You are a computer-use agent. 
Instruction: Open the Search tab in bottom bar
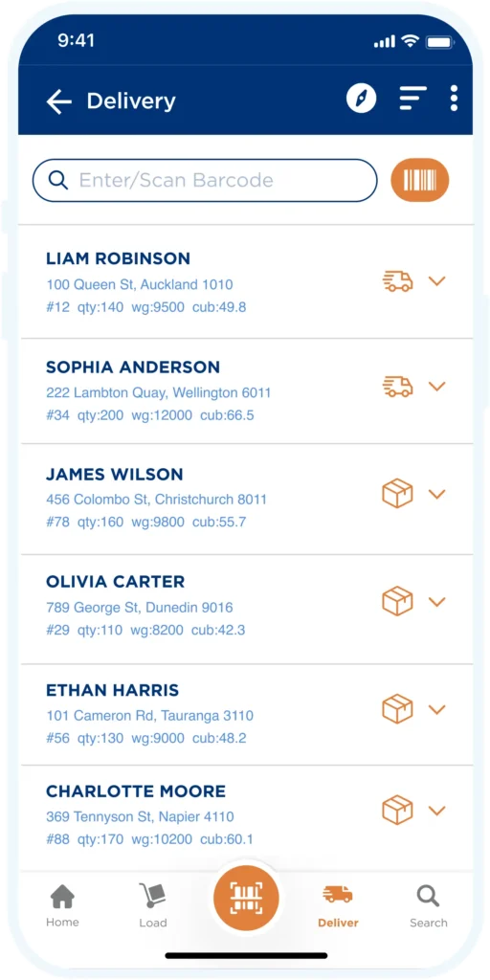click(x=429, y=905)
